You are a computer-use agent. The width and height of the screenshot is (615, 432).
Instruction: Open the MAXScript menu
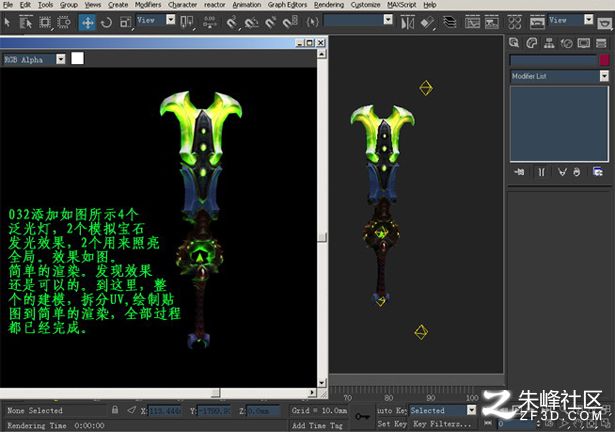tap(402, 5)
